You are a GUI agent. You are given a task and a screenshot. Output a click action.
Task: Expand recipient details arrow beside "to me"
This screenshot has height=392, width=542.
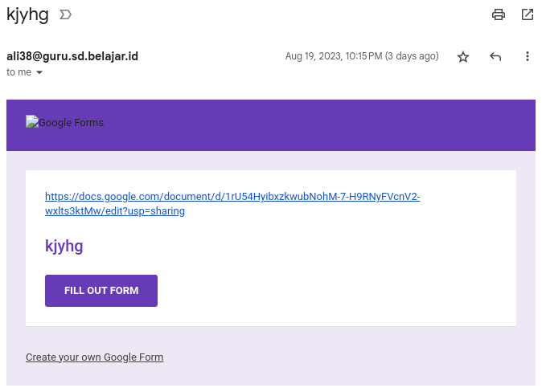[x=39, y=72]
